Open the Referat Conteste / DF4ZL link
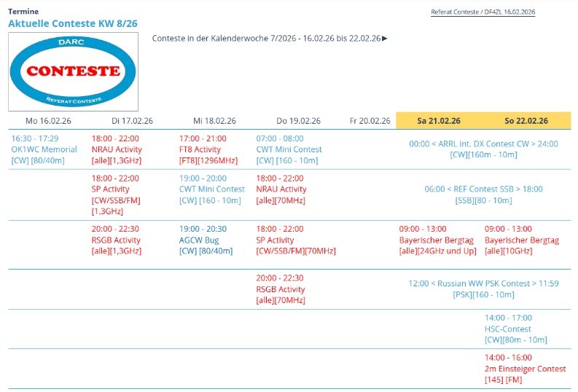 coord(483,12)
